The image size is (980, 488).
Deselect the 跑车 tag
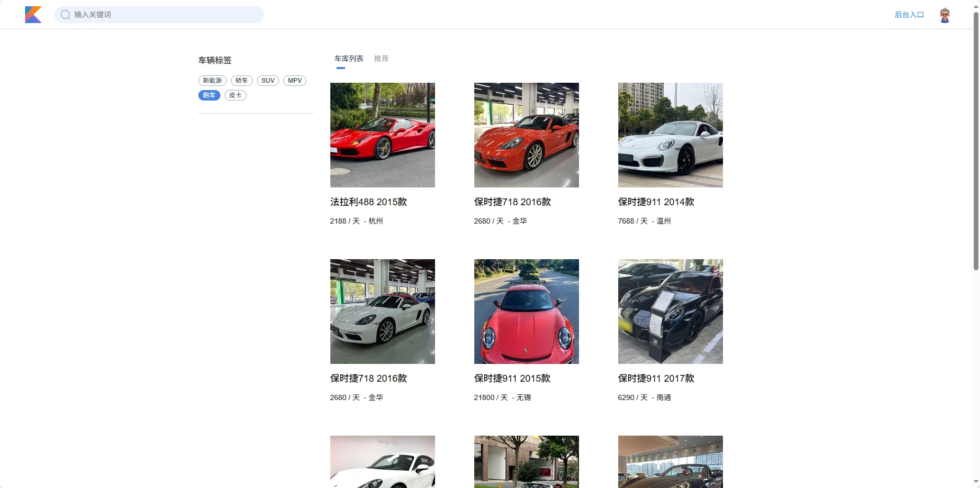coord(209,95)
